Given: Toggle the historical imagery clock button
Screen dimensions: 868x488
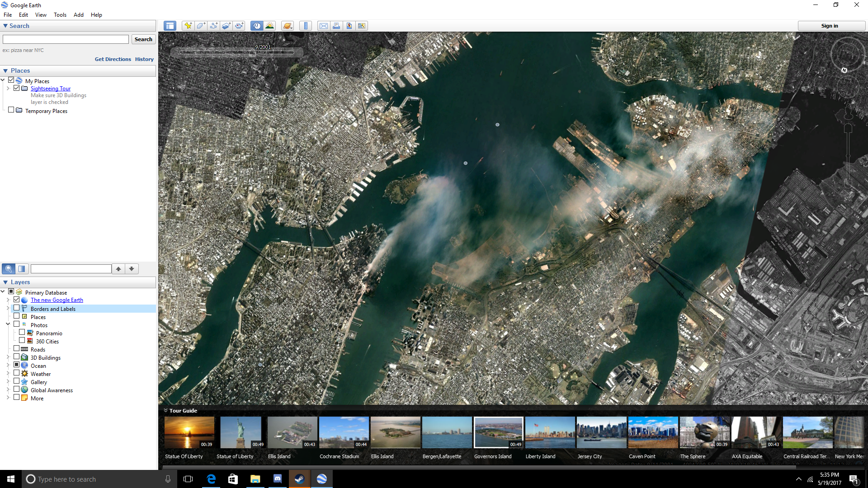Looking at the screenshot, I should pos(257,26).
